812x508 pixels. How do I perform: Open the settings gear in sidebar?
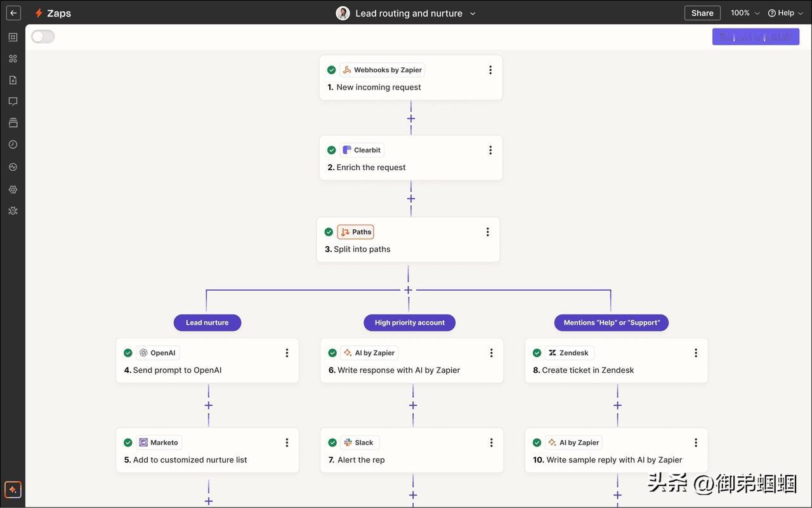pyautogui.click(x=13, y=189)
